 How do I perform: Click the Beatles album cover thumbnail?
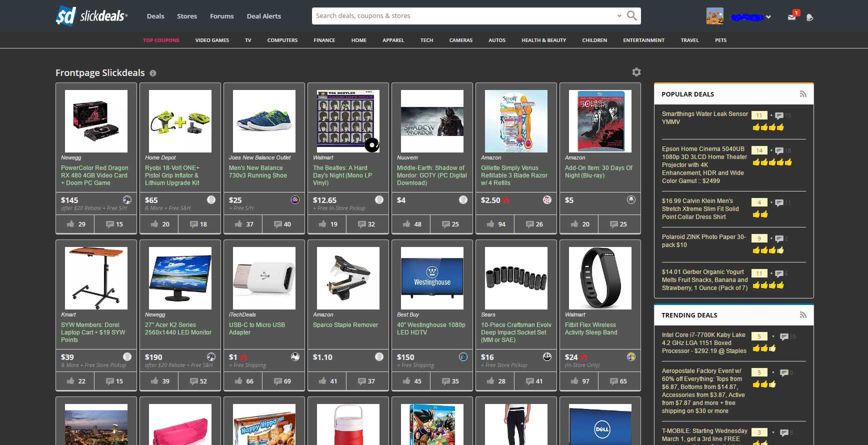pyautogui.click(x=348, y=121)
